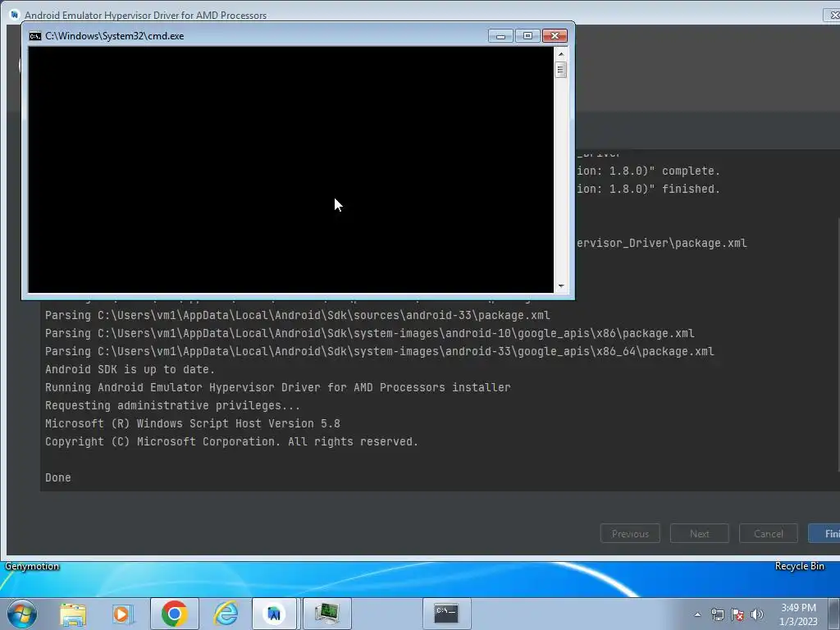The width and height of the screenshot is (840, 630).
Task: Open the Windows Start menu
Action: [22, 614]
